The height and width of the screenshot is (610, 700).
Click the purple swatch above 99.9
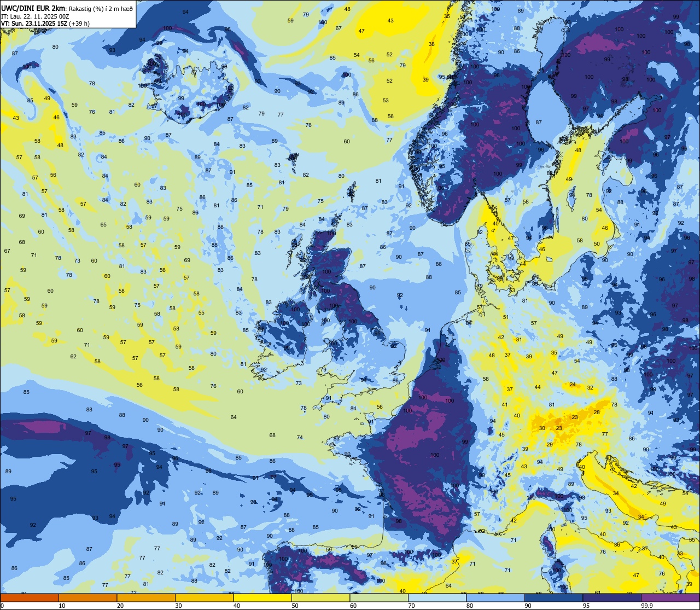[x=670, y=598]
